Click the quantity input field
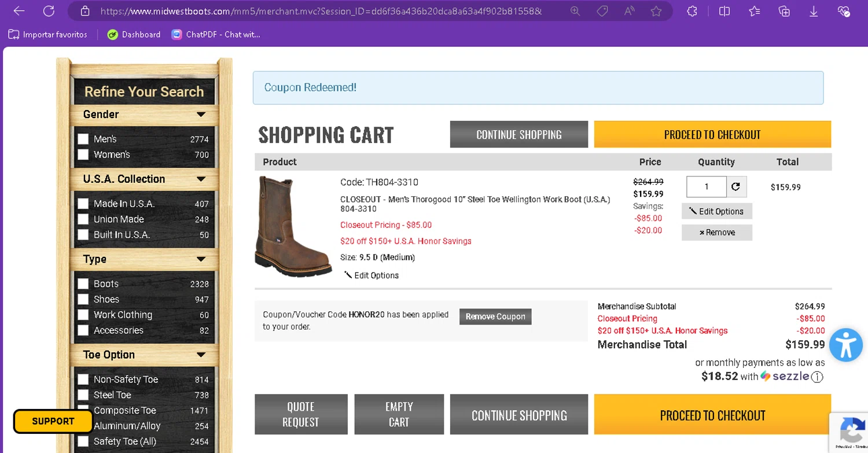The image size is (868, 453). click(707, 187)
